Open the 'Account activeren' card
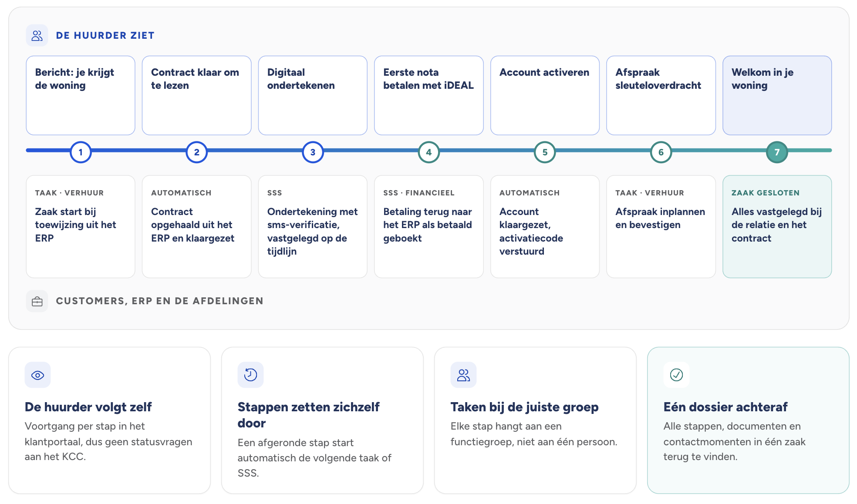The image size is (857, 504). click(x=545, y=95)
